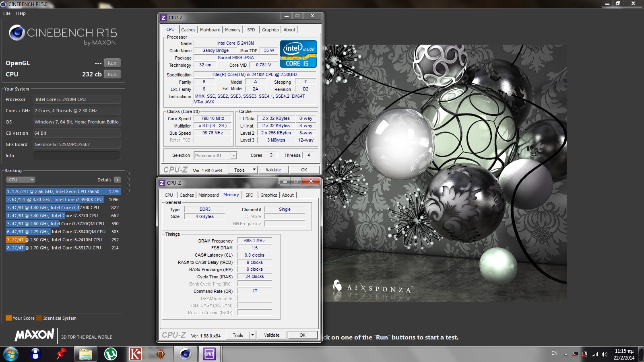Screen dimensions: 644x362
Task: Expand ranking Details arrow button
Action: [x=117, y=180]
